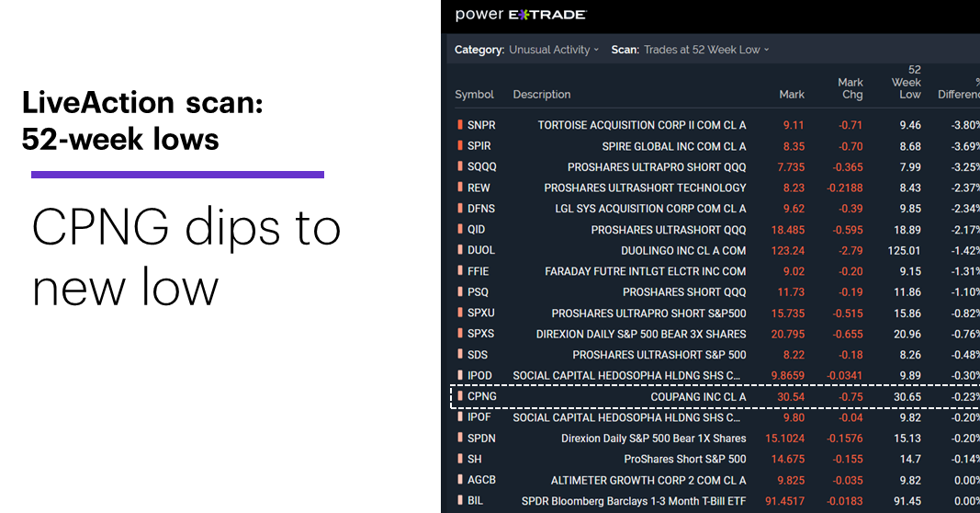Select the CPNG symbol
This screenshot has width=980, height=513.
(482, 396)
